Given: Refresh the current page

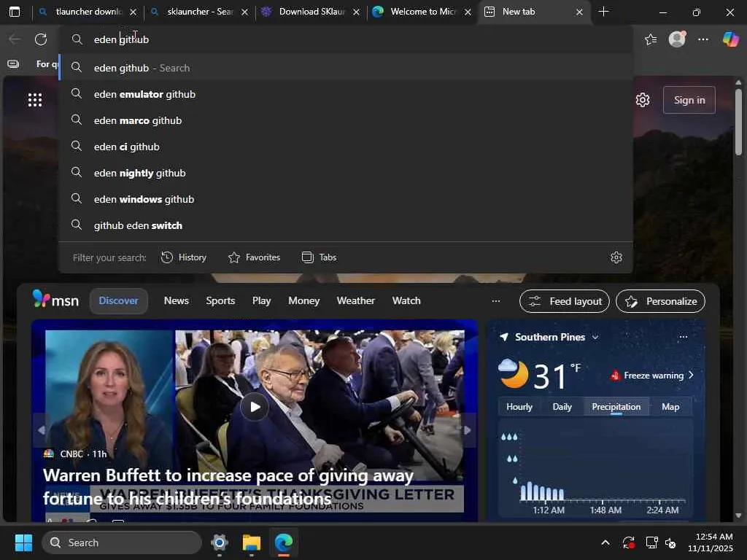Looking at the screenshot, I should [41, 39].
